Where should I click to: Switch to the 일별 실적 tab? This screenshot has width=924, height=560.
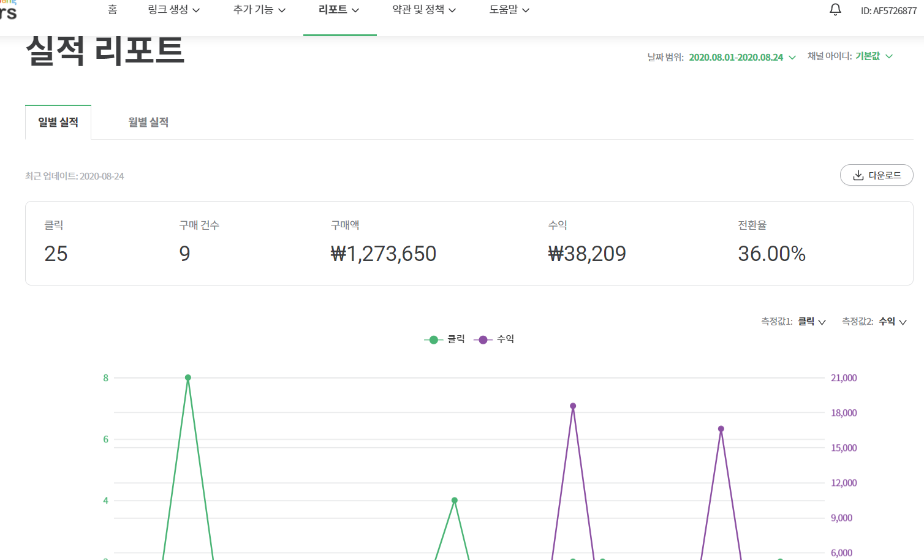58,122
